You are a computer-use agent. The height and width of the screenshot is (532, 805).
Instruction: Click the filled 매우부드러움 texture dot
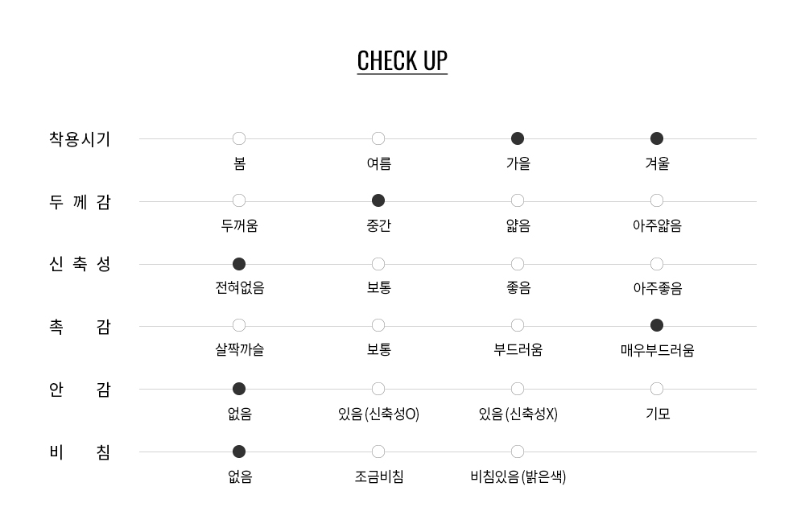657,325
